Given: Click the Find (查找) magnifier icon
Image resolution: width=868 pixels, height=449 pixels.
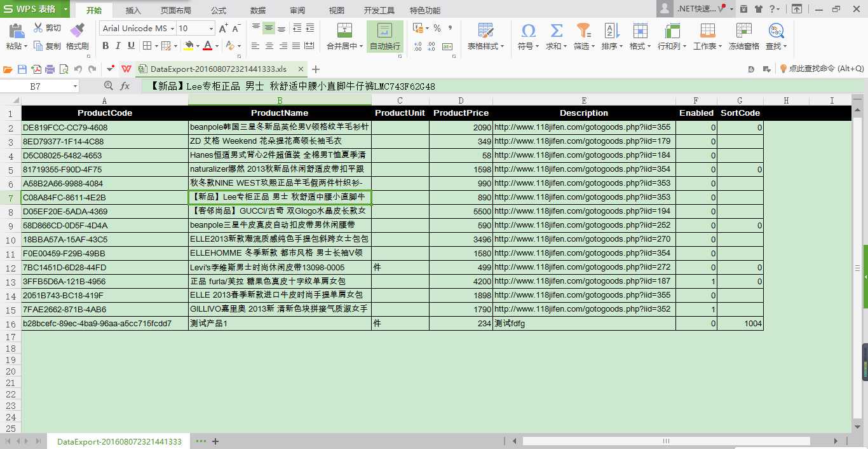Looking at the screenshot, I should click(x=776, y=31).
